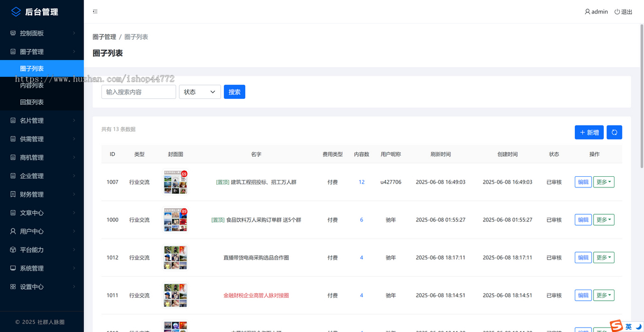Click the 共有 13 条数据 count text
Image resolution: width=644 pixels, height=332 pixels.
119,129
